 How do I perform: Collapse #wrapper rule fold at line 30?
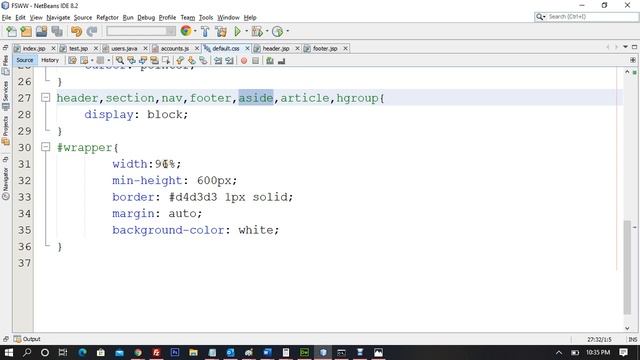tap(46, 147)
